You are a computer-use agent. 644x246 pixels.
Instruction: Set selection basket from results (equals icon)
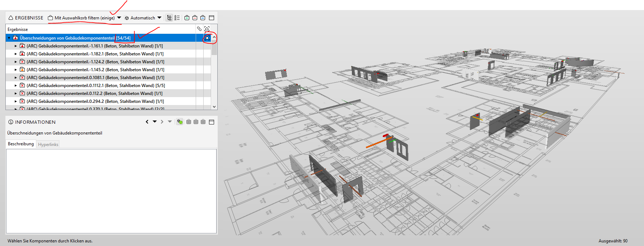pyautogui.click(x=203, y=18)
